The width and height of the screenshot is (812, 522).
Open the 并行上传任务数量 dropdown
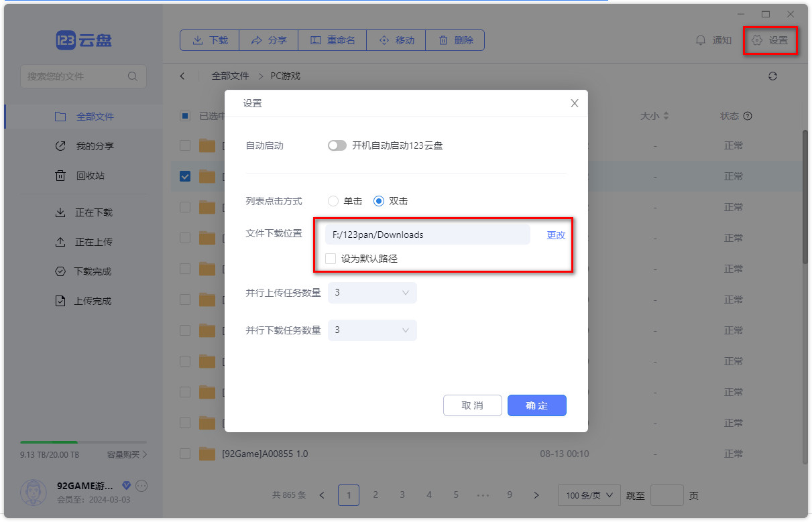pos(372,293)
